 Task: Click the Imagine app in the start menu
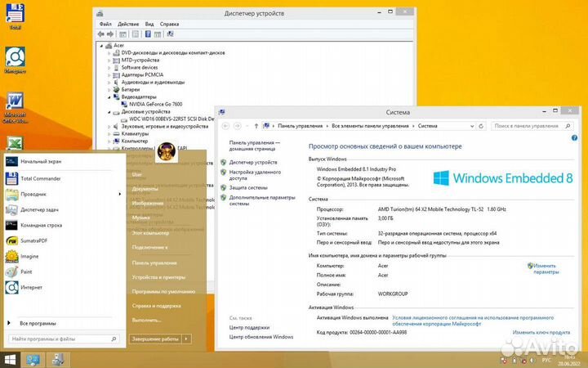29,256
